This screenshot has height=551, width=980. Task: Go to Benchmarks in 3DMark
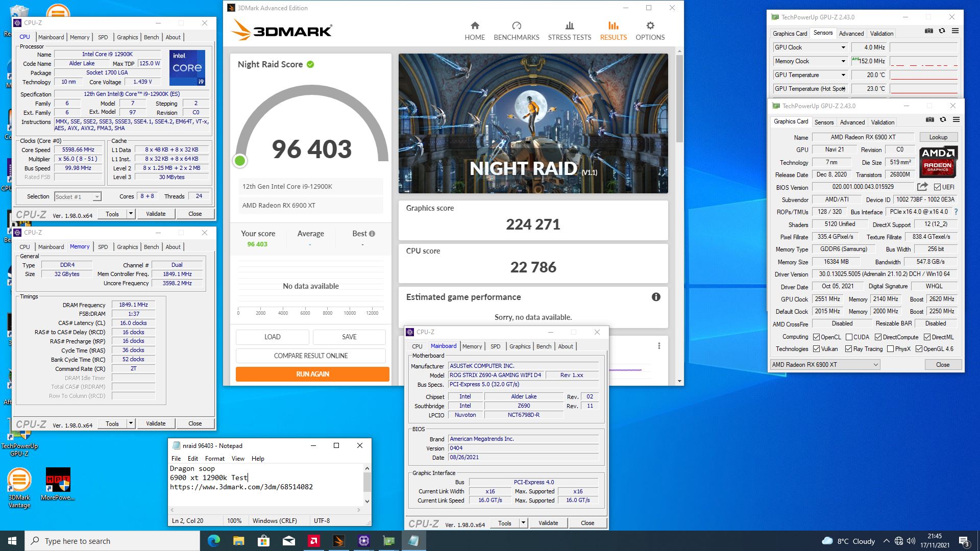pos(516,31)
